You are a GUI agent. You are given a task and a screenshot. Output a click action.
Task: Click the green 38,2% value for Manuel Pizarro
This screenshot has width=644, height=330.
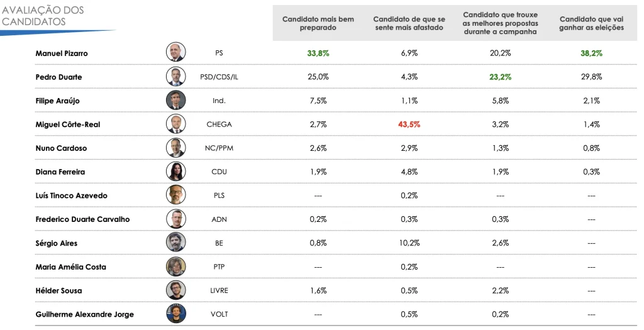(591, 53)
